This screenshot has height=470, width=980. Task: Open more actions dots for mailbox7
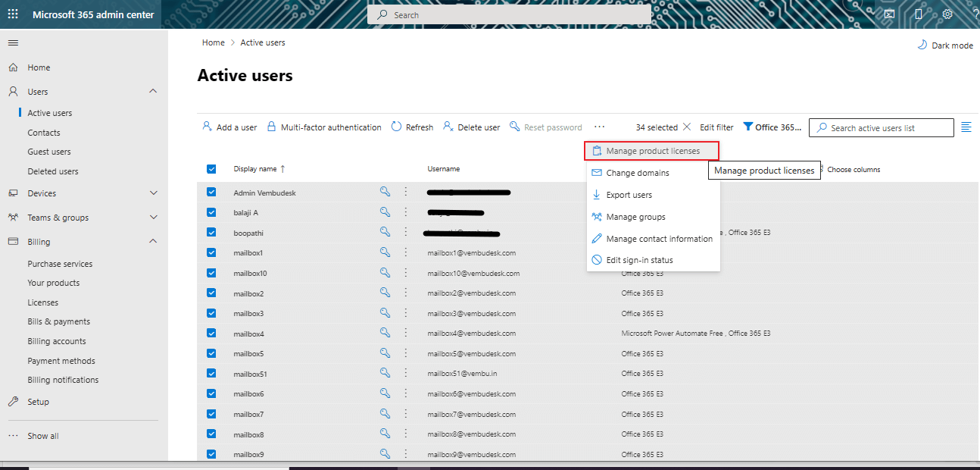click(405, 414)
